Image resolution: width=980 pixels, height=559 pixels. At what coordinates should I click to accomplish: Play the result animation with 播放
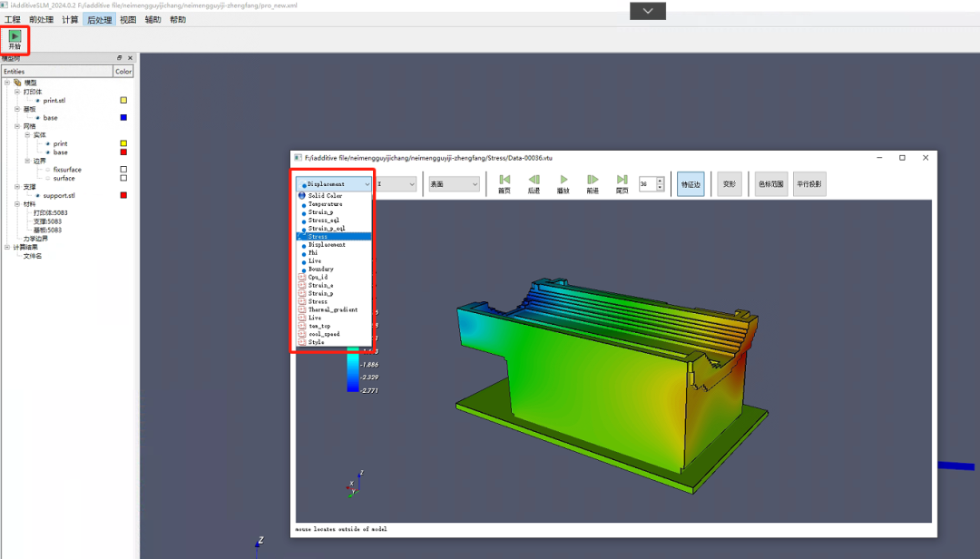(x=563, y=184)
